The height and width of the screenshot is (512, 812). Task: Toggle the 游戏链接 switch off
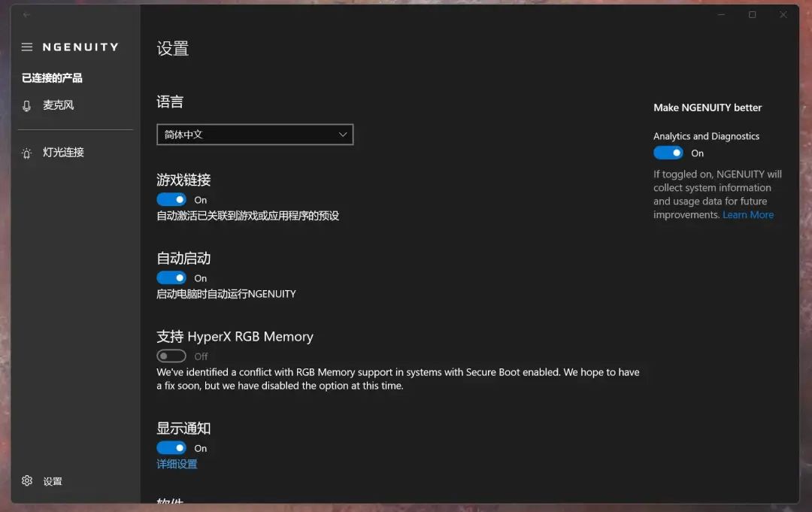171,200
